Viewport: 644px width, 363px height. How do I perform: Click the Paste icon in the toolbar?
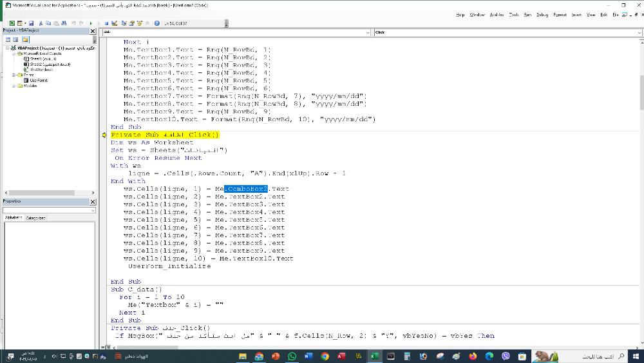56,23
